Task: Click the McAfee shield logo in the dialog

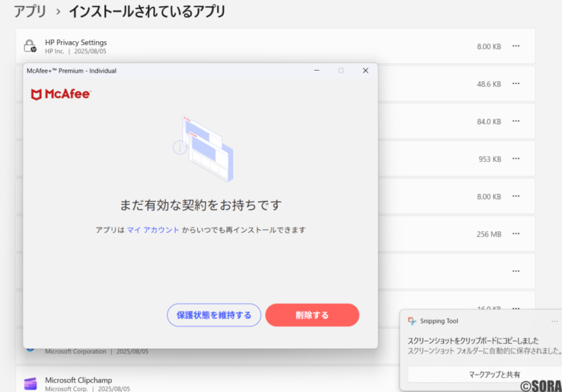Action: pos(36,94)
